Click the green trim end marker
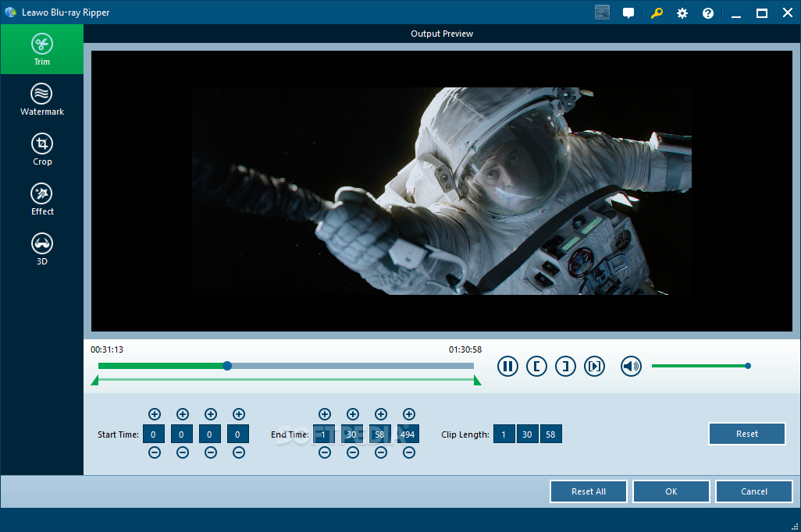Viewport: 801px width, 532px height. [x=477, y=381]
